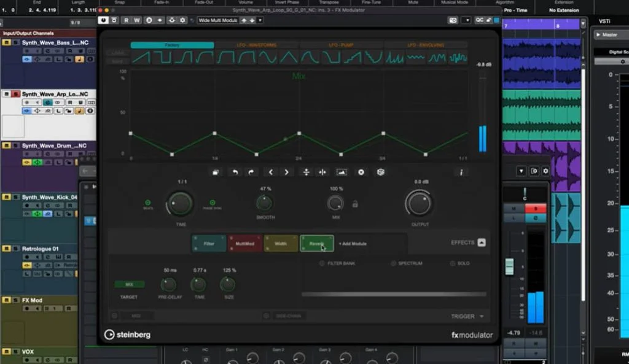Select the Filter effect module

pos(209,243)
